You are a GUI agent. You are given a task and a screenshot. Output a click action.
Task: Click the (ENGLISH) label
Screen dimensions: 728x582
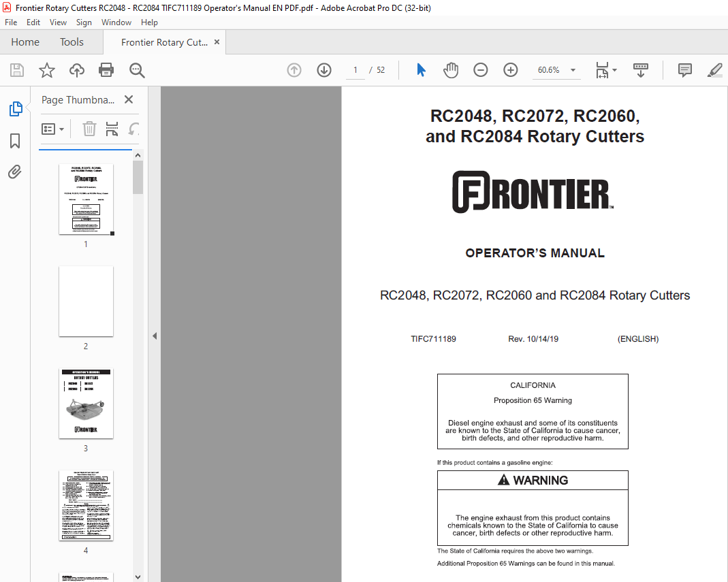point(638,339)
